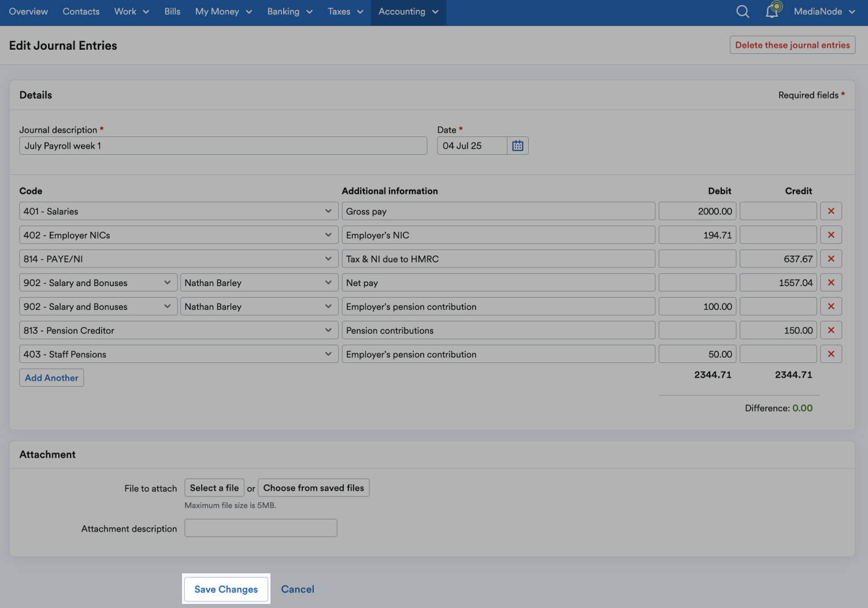868x608 pixels.
Task: Remove the 813 - Pension Creditor row
Action: pyautogui.click(x=831, y=330)
